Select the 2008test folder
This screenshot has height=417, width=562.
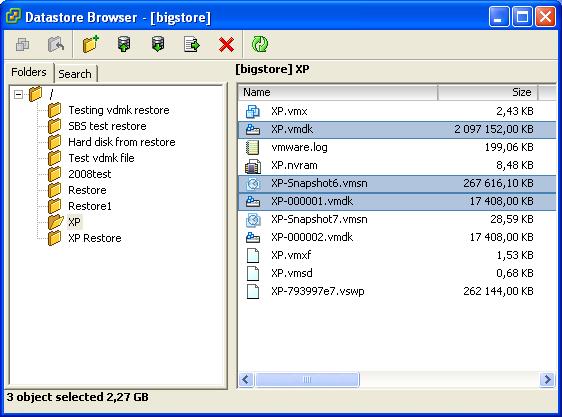pyautogui.click(x=90, y=174)
